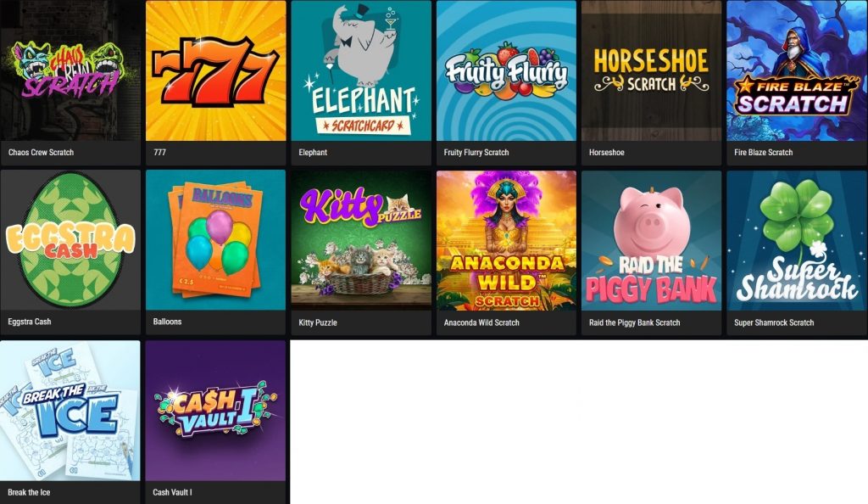Open Anaconda Wild Scratch game artwork
The height and width of the screenshot is (504, 868).
506,240
